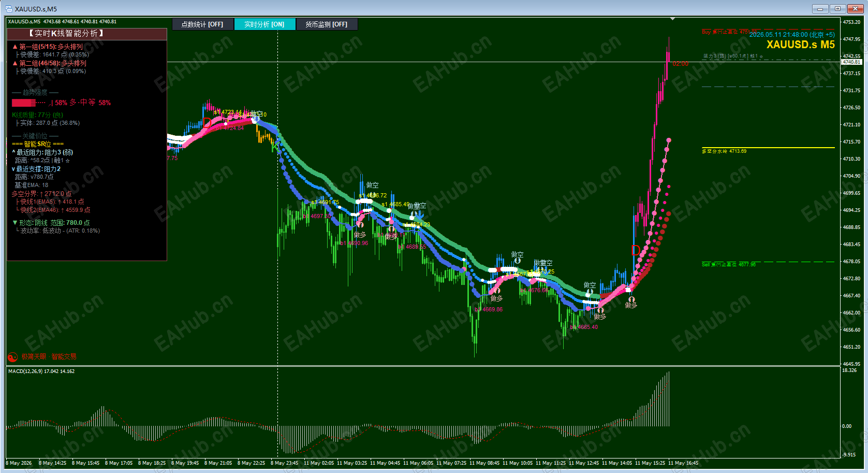The width and height of the screenshot is (868, 473).
Task: Maximize the XAUUSD.s,M5 chart window
Action: coord(837,9)
